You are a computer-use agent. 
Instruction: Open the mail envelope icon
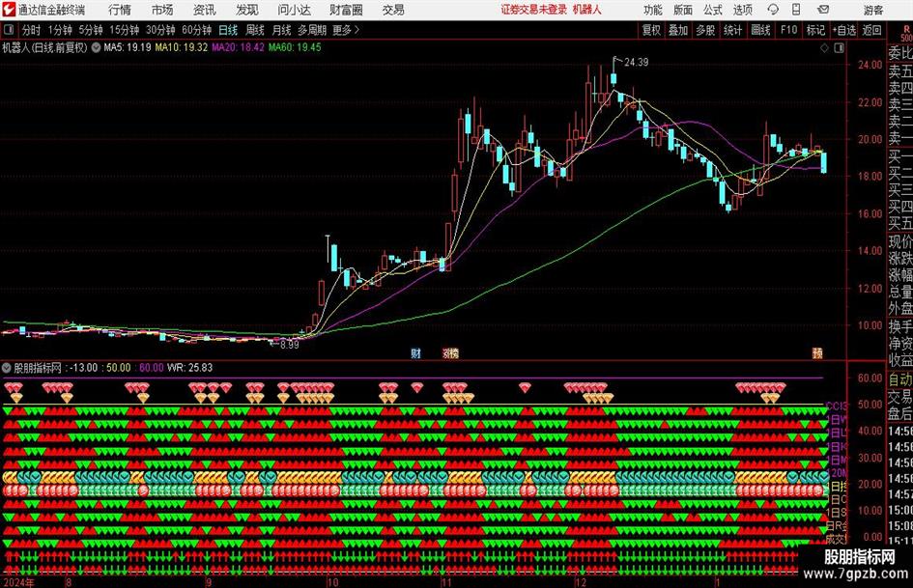tap(823, 10)
